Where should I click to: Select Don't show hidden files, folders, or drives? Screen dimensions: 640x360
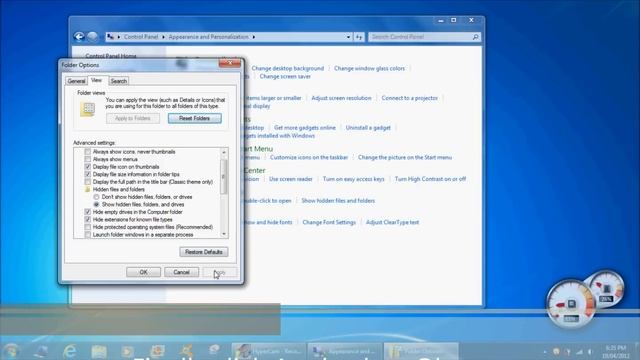tap(96, 197)
